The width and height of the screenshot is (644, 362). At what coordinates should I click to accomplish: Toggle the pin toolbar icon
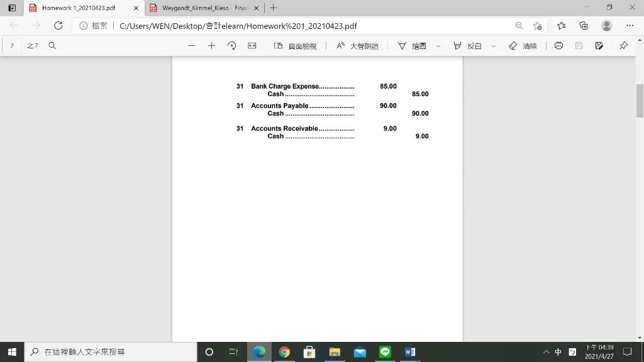point(623,45)
